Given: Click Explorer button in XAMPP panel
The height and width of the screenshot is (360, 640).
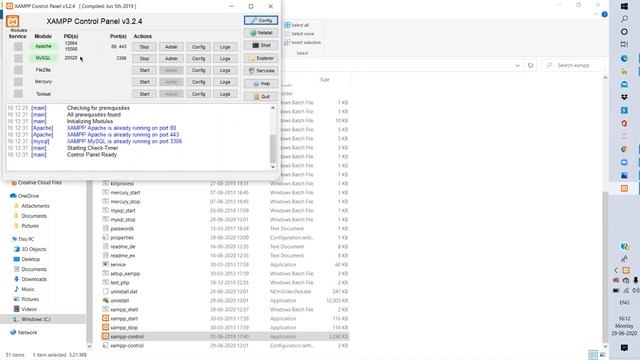Looking at the screenshot, I should click(x=261, y=58).
